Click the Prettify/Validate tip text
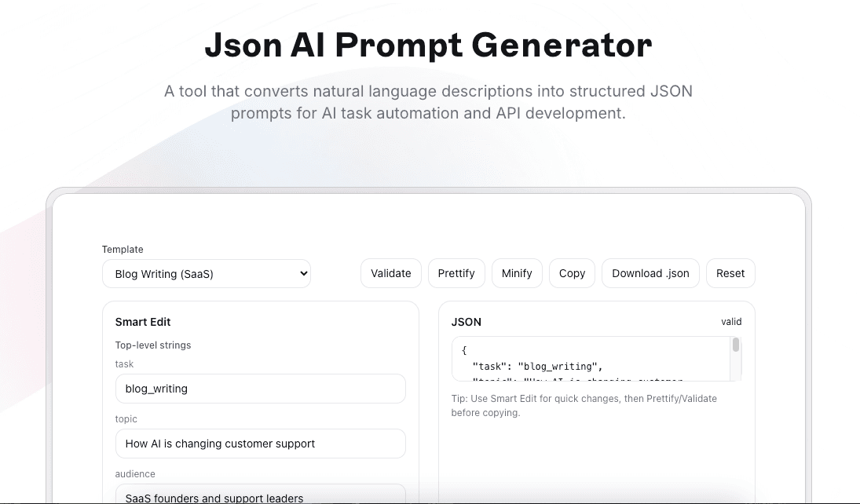Viewport: 860px width, 504px height. pos(585,405)
